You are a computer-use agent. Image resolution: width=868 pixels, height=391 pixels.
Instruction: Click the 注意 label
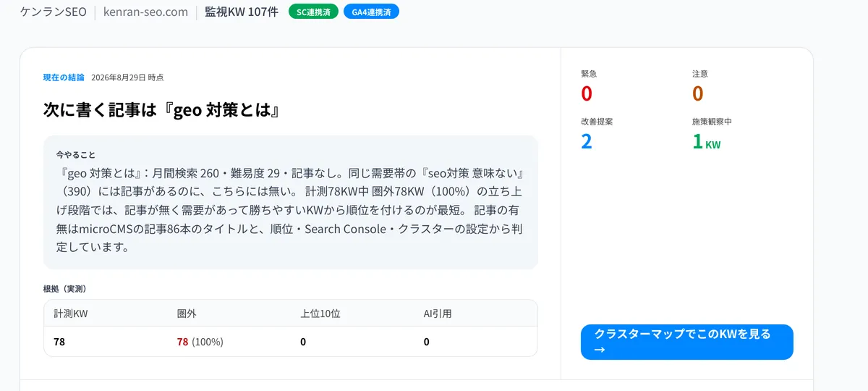[x=700, y=74]
